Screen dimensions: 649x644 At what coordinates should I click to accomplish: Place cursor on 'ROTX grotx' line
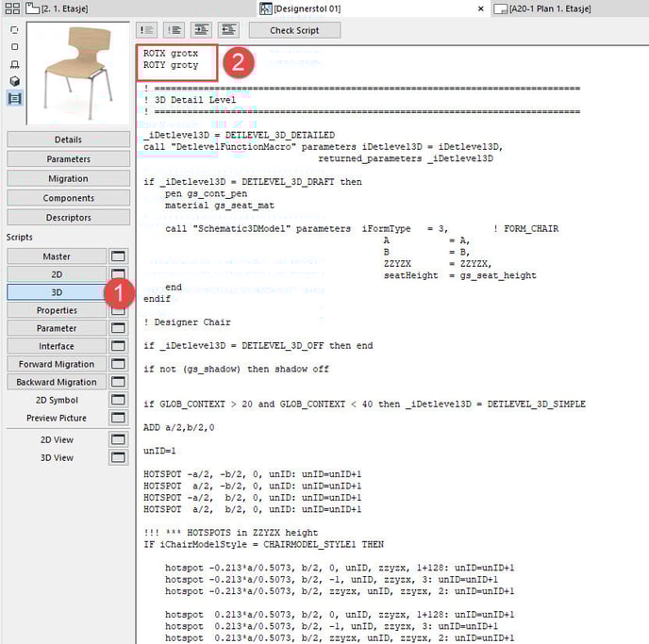(x=171, y=53)
